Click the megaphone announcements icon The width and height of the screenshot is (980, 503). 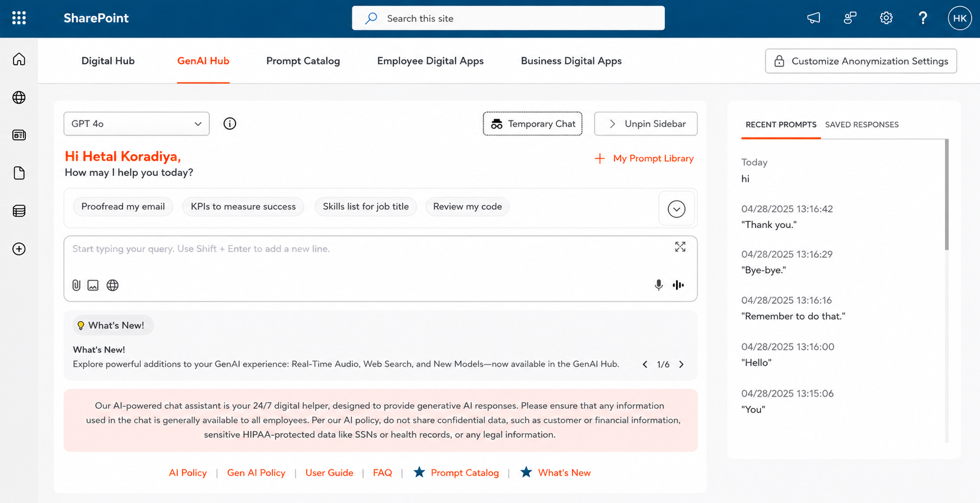tap(813, 18)
